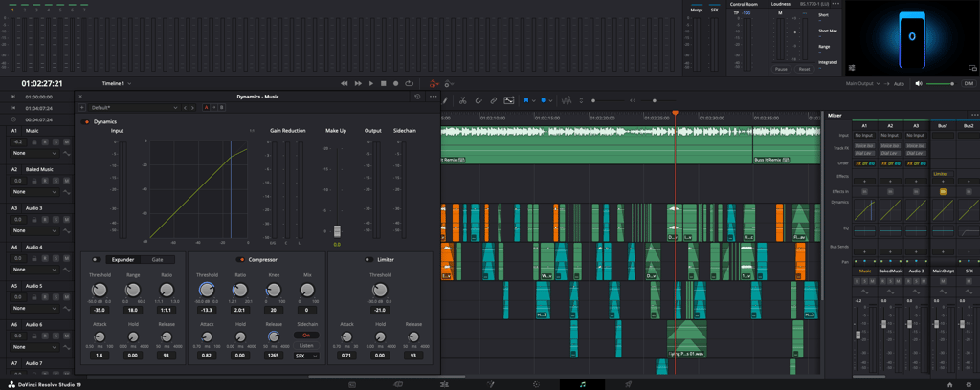Switch to the Gate tab
The image size is (980, 390).
pyautogui.click(x=157, y=259)
